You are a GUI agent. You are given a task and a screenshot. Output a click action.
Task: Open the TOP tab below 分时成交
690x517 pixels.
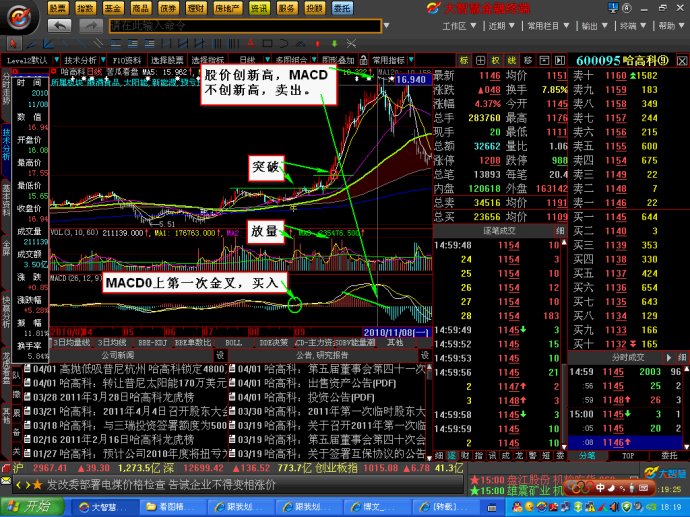point(628,456)
